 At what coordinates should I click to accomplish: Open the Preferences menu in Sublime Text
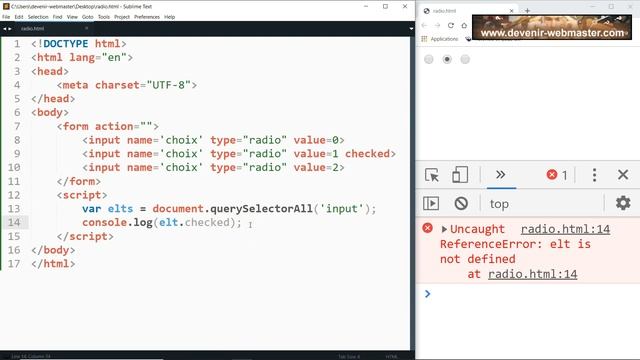147,17
